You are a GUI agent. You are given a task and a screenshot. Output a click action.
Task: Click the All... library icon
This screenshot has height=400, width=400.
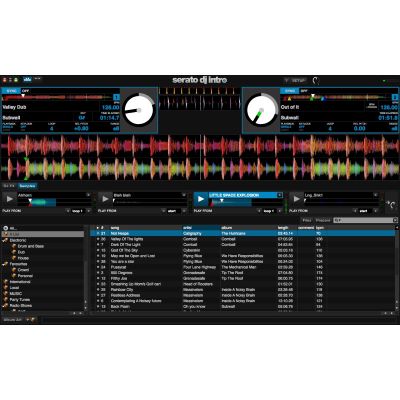click(6, 228)
